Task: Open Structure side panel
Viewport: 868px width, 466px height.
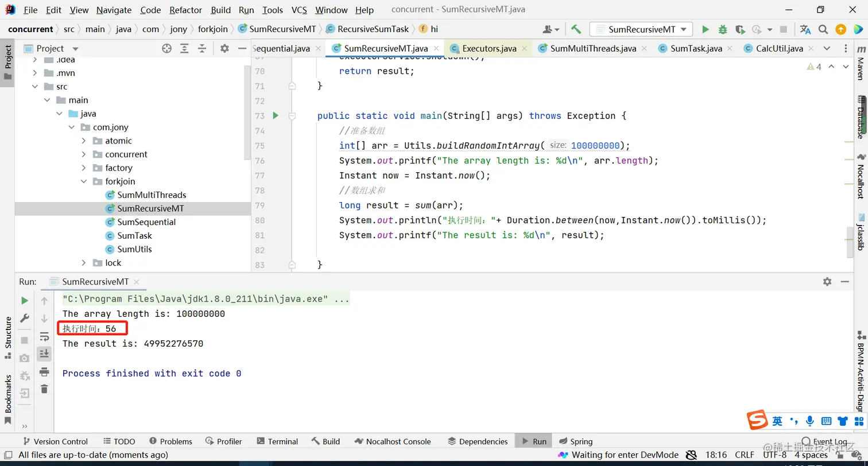Action: pos(8,337)
